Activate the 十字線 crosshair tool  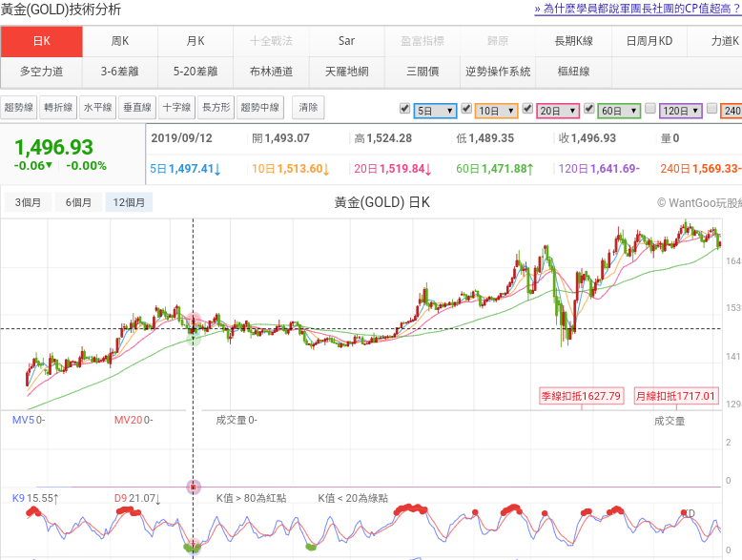(176, 108)
